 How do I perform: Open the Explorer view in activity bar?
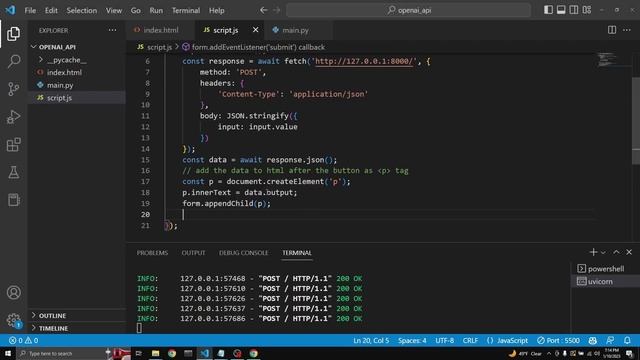pos(13,34)
